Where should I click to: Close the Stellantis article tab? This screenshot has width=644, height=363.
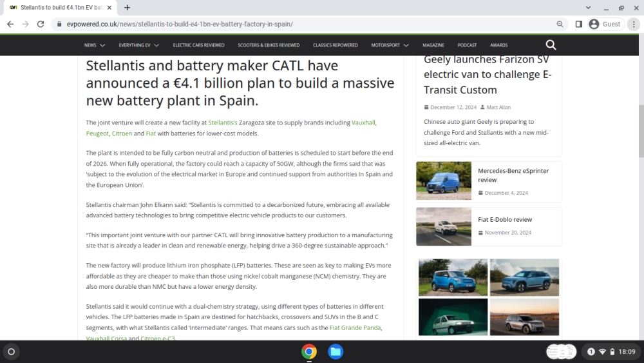point(109,7)
